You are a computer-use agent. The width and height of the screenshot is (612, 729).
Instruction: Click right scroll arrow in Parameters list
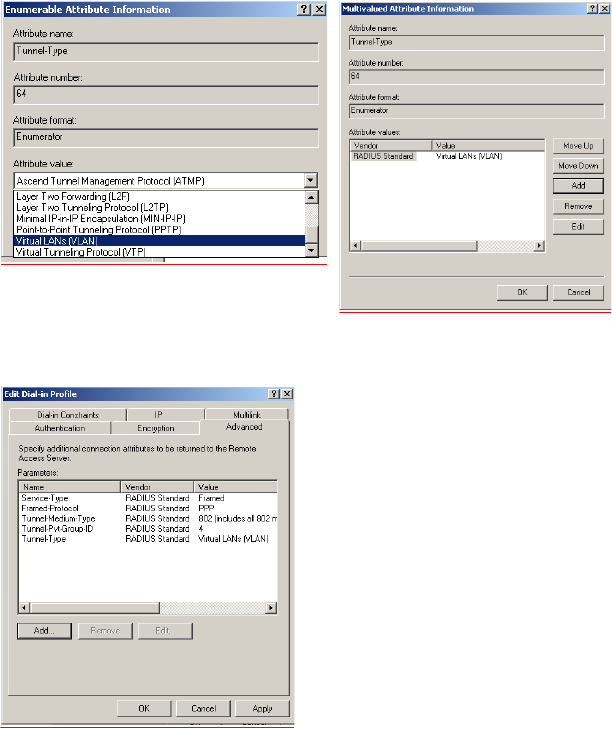click(x=271, y=607)
